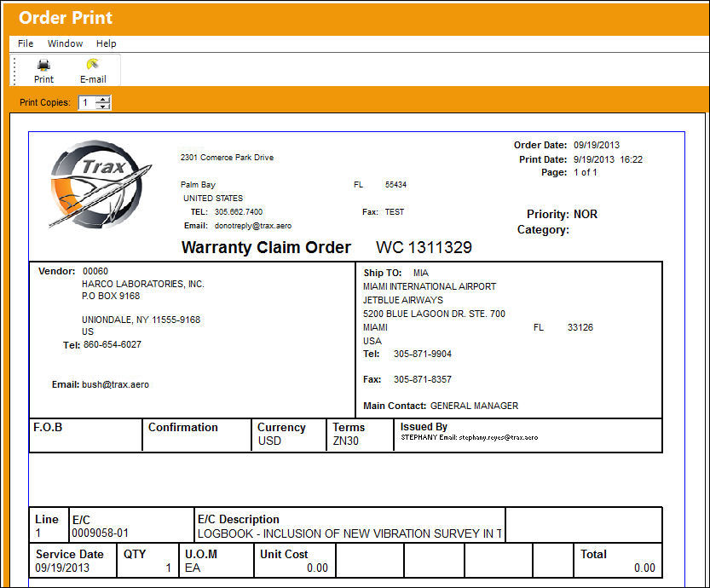The image size is (710, 588).
Task: Click the Priority value "NOR"
Action: 586,214
